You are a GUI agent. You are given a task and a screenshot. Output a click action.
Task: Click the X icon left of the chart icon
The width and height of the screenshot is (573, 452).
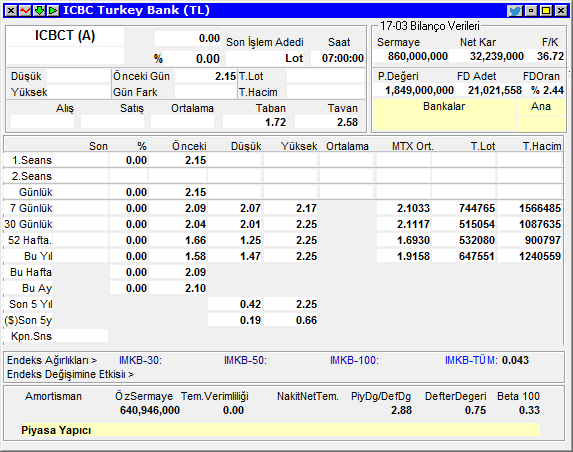11,11
